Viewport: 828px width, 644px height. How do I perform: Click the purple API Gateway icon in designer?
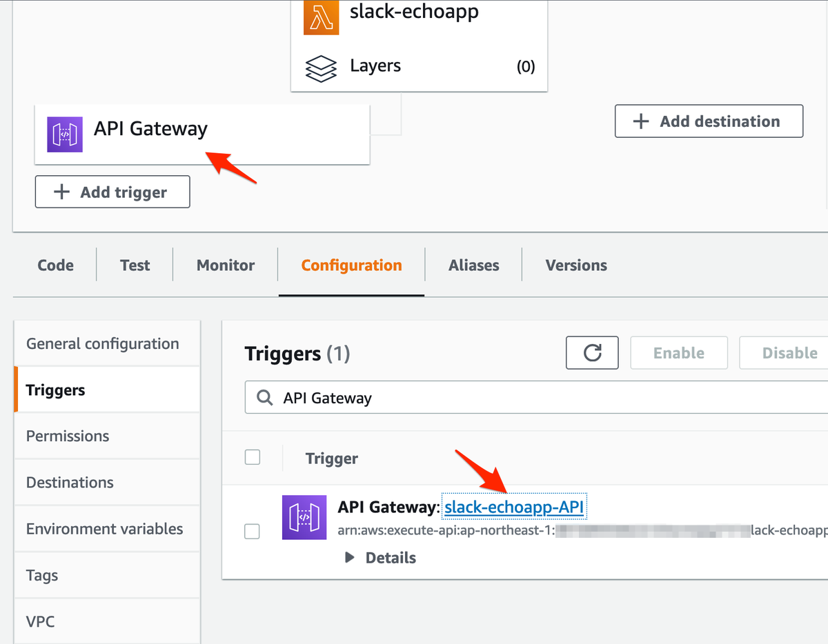[x=65, y=134]
